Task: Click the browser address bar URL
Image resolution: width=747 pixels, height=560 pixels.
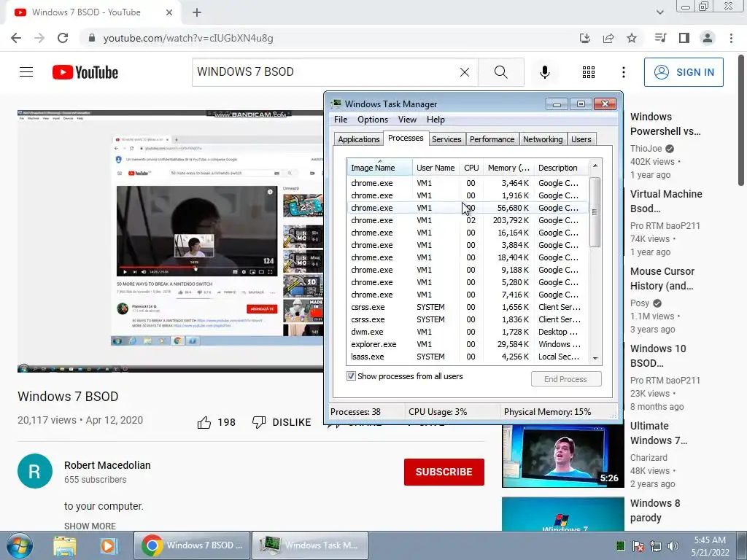Action: click(188, 38)
